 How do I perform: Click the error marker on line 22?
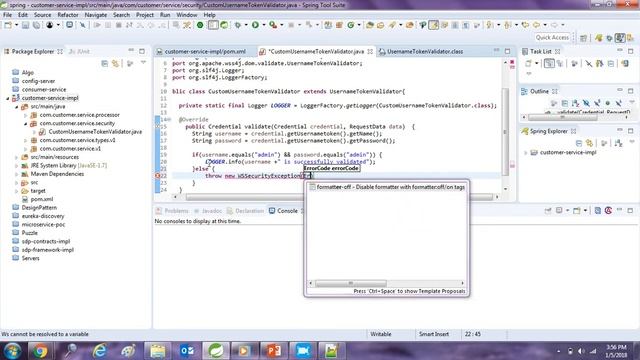157,176
